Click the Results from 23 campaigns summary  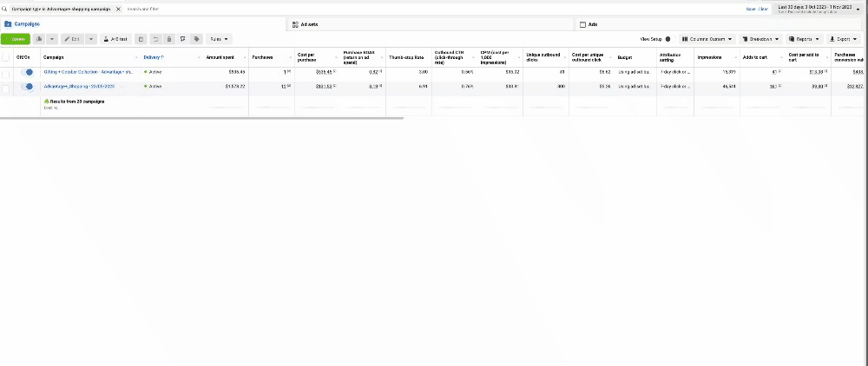74,101
